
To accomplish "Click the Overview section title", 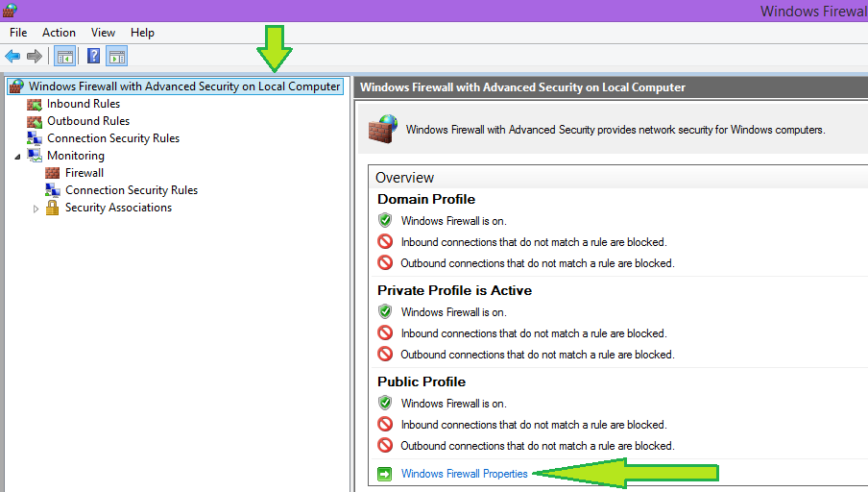I will click(404, 178).
